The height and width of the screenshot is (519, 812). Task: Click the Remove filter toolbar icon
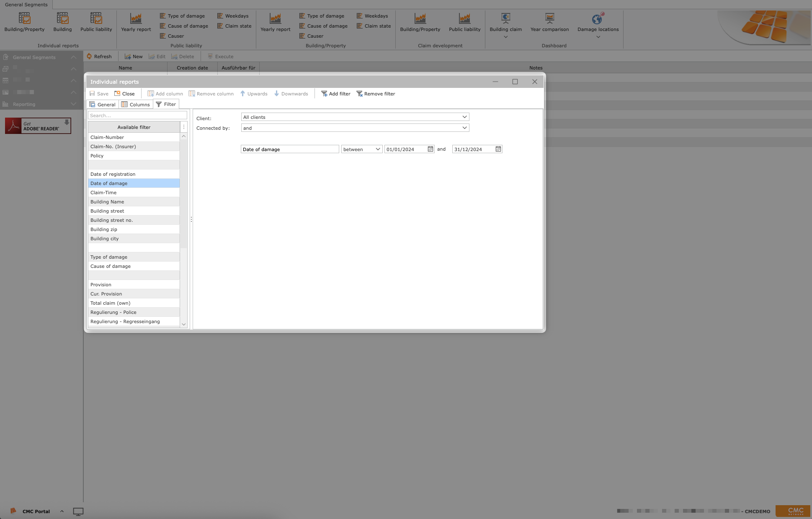pos(359,94)
